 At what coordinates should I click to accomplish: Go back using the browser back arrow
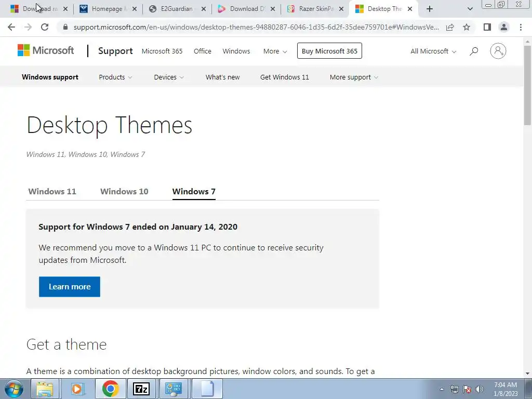11,27
